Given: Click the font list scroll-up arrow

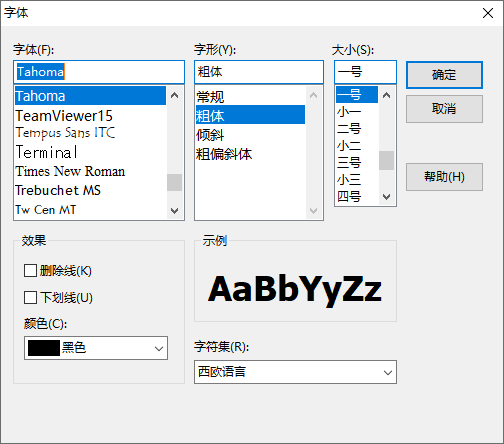Looking at the screenshot, I should click(x=174, y=96).
